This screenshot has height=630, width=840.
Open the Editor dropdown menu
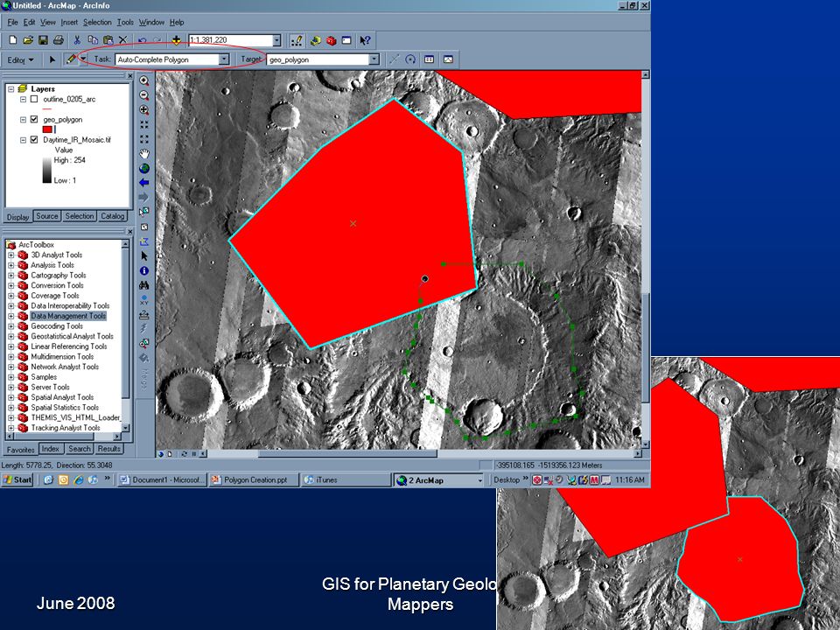[x=20, y=60]
